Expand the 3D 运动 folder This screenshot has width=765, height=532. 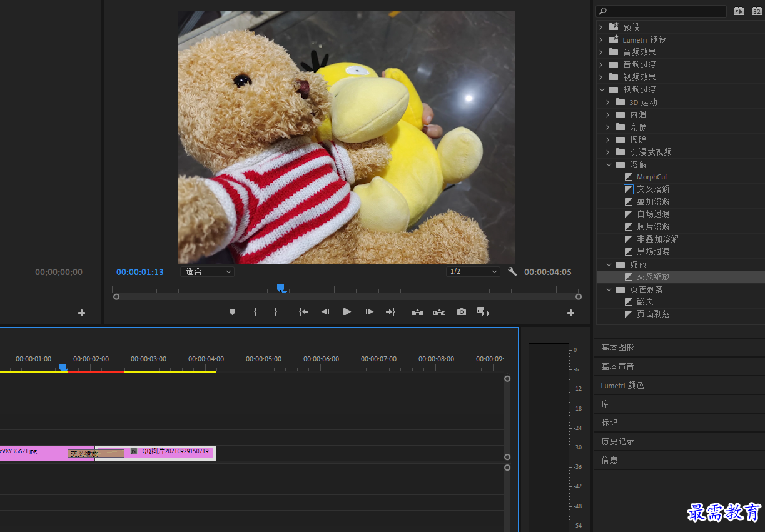[608, 102]
